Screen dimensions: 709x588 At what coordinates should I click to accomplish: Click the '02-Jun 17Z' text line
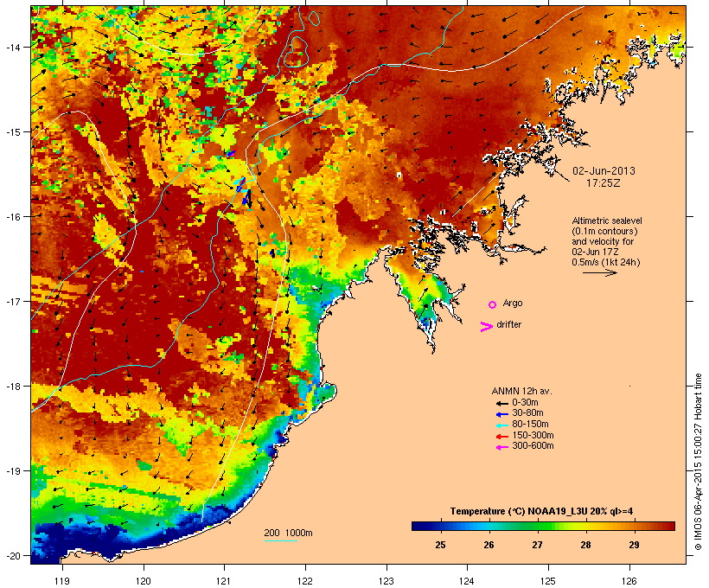(595, 252)
